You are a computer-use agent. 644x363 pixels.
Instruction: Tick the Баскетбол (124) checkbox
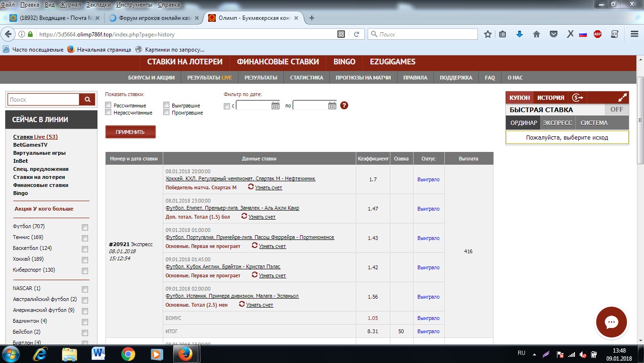click(x=85, y=249)
